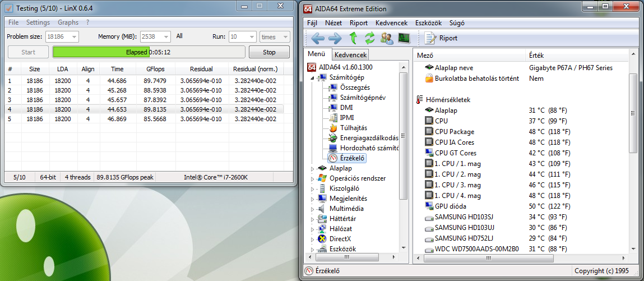Expand the Operációs rendszer node
The height and width of the screenshot is (281, 644).
point(313,178)
